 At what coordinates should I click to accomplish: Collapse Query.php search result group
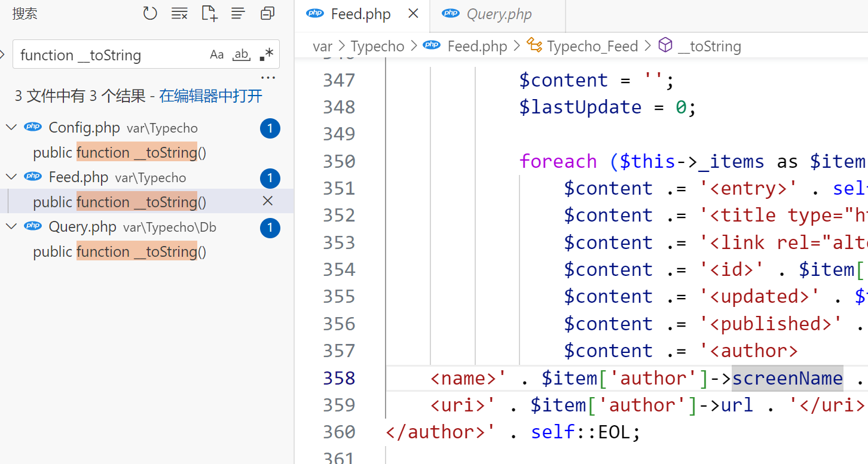tap(11, 227)
